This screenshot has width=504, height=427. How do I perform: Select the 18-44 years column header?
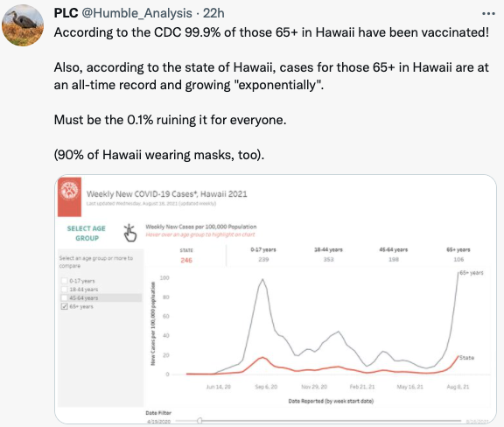coord(328,255)
